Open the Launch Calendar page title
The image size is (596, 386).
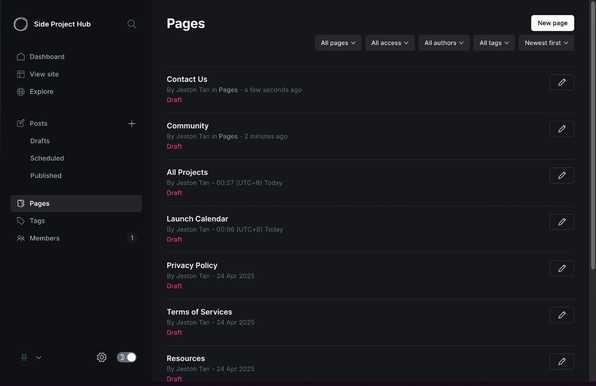(x=197, y=219)
